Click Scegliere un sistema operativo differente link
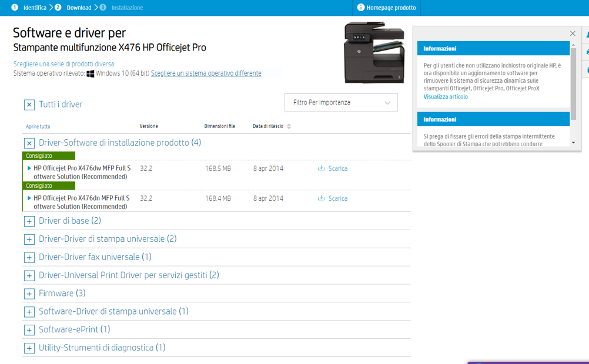The height and width of the screenshot is (364, 589). (x=206, y=73)
